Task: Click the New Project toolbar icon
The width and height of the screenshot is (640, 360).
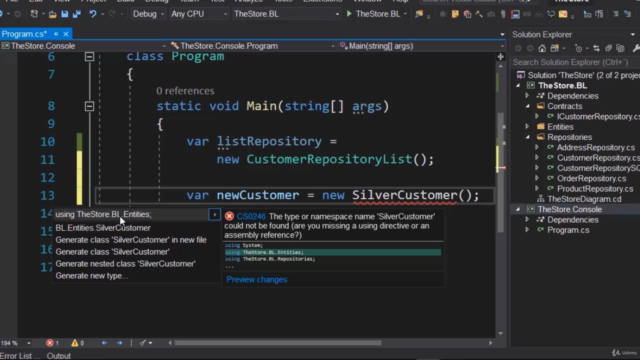Action: (34, 14)
